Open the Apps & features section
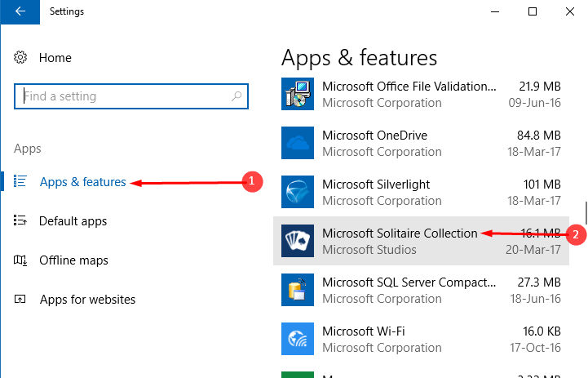 click(82, 182)
